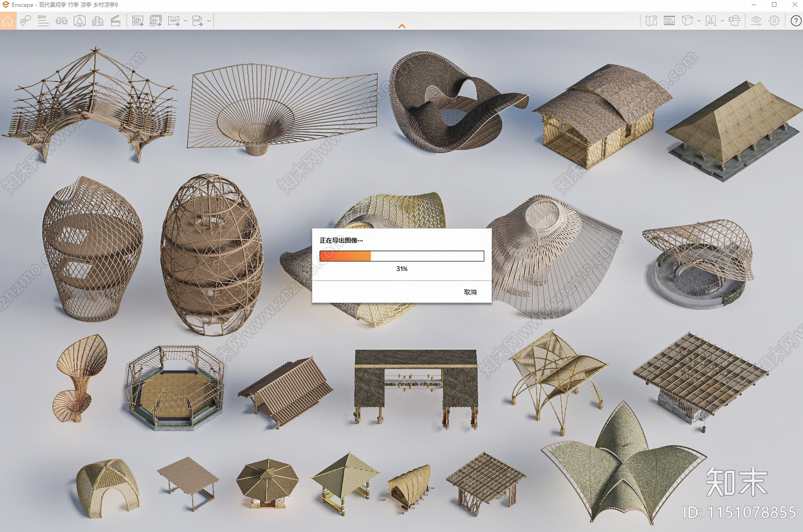
Task: Click the binoculars collaborative annotations icon
Action: click(x=62, y=21)
